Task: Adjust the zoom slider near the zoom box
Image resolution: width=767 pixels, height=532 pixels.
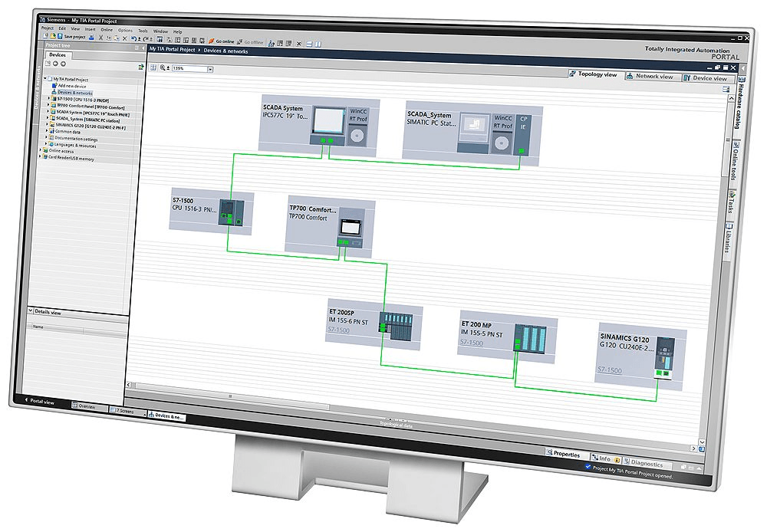Action: (x=168, y=67)
